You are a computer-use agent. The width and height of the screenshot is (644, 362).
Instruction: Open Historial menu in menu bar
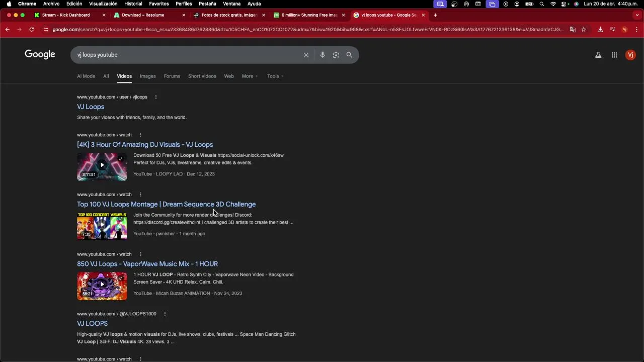pyautogui.click(x=133, y=4)
